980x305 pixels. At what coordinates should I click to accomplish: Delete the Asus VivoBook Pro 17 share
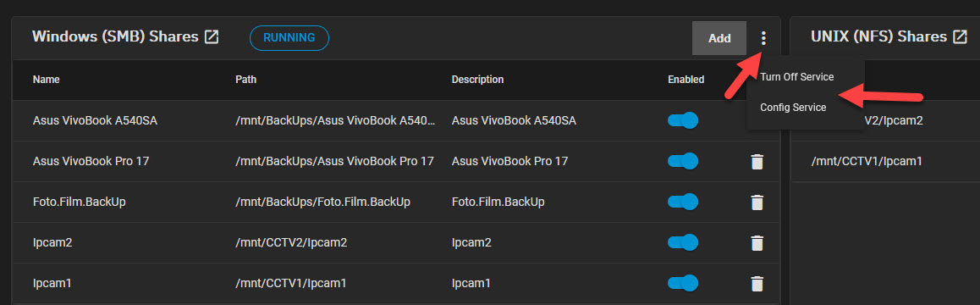[x=757, y=162]
